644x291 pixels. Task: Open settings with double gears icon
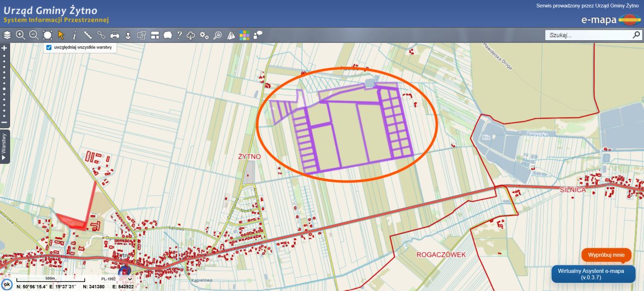[204, 35]
